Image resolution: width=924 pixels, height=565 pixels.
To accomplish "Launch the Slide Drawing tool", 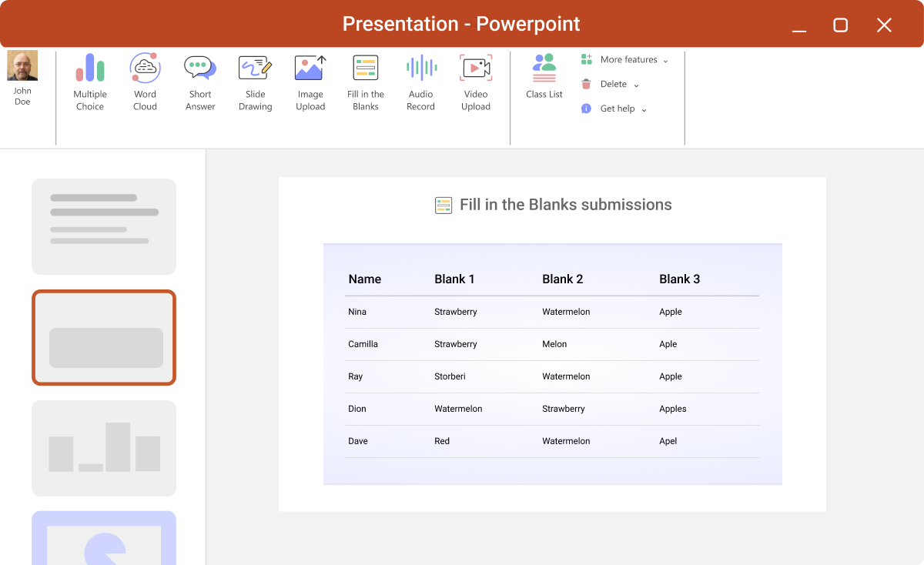I will click(x=256, y=82).
